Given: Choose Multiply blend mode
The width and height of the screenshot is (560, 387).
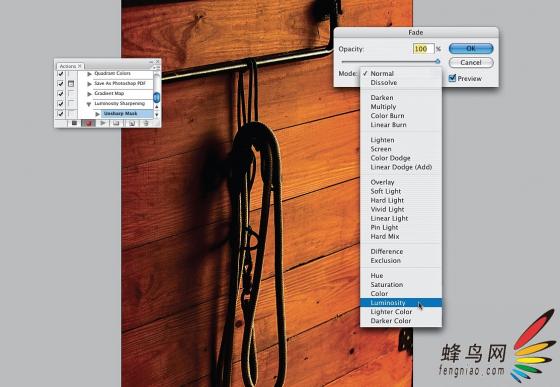Looking at the screenshot, I should pyautogui.click(x=401, y=107).
